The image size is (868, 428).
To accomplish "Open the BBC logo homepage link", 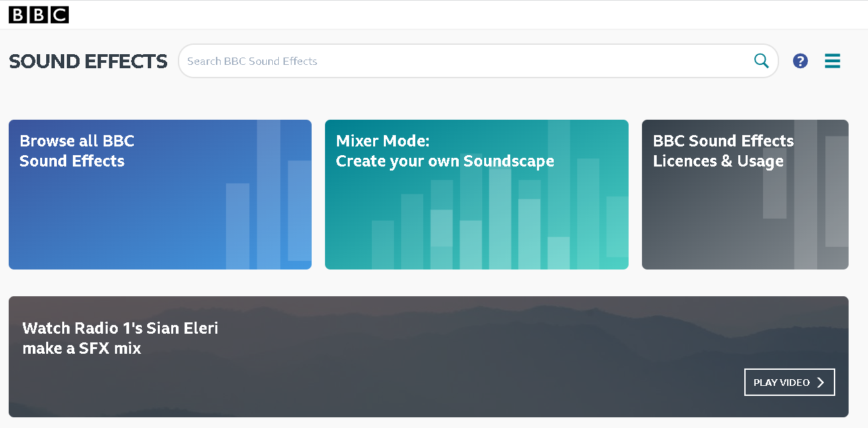I will (x=39, y=15).
